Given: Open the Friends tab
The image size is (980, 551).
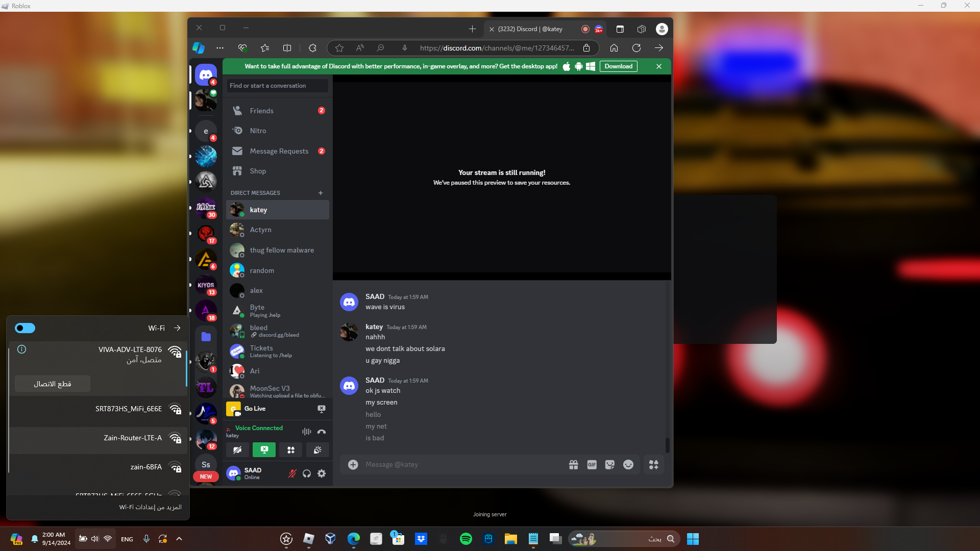Looking at the screenshot, I should 278,111.
